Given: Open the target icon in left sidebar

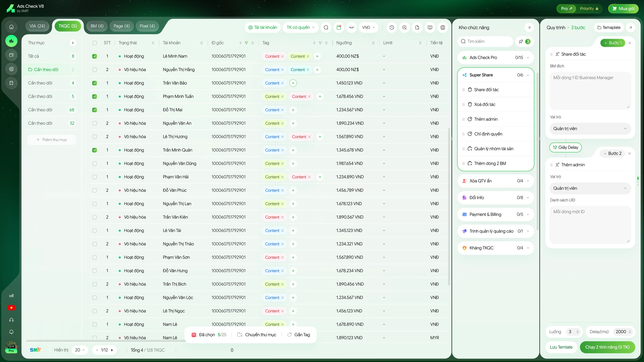Looking at the screenshot, I should (x=11, y=69).
